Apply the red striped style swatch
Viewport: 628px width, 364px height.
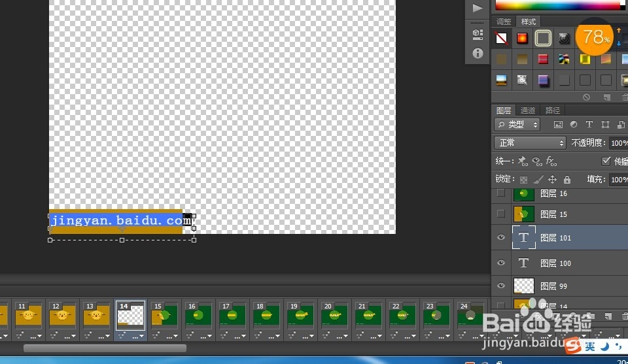[543, 59]
